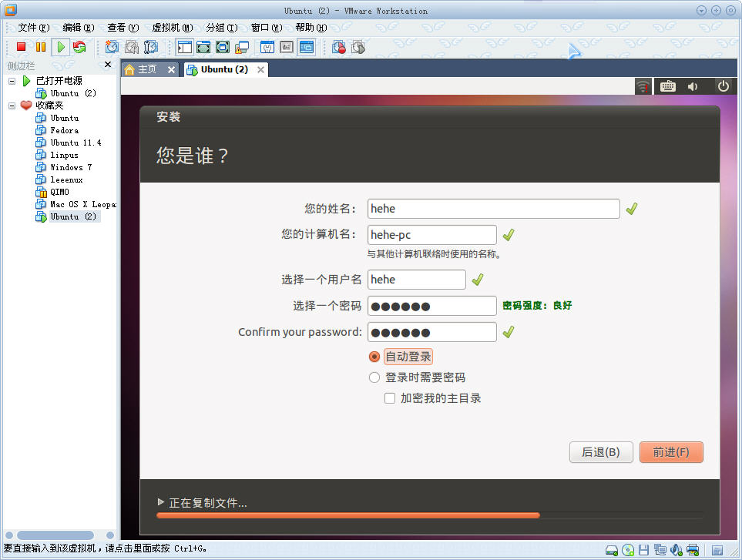742x560 pixels.
Task: Click the sound card status icon
Action: (677, 550)
